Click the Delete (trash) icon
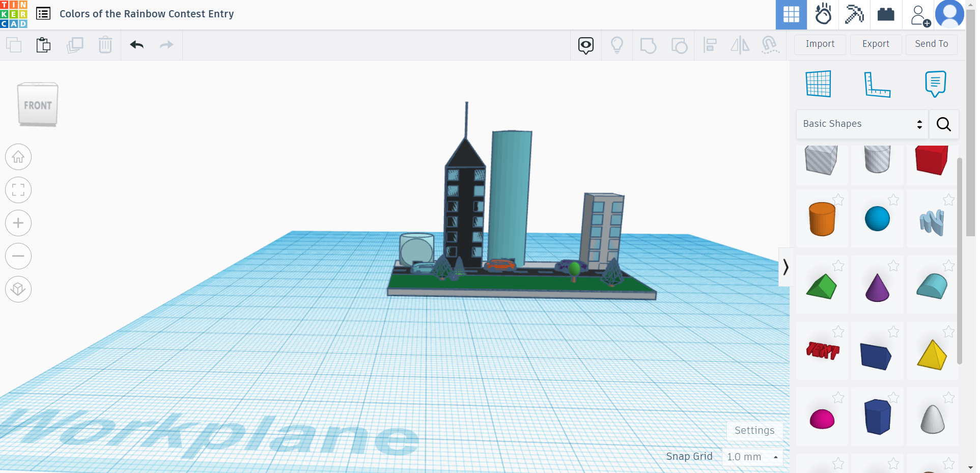The image size is (980, 473). click(105, 45)
